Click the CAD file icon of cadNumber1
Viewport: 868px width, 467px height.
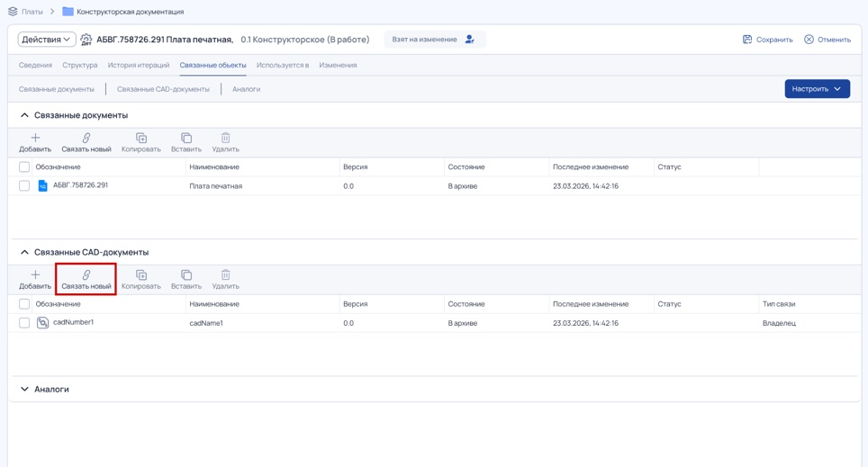[x=42, y=323]
